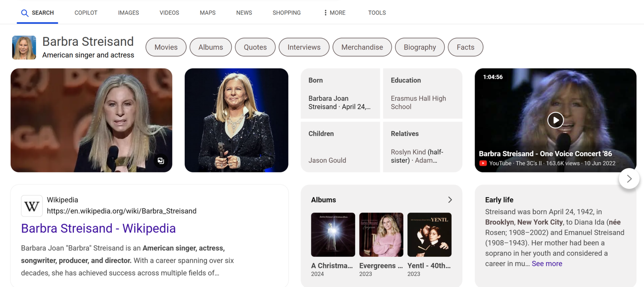Open Barbra Streisand - Wikipedia link
Image resolution: width=644 pixels, height=287 pixels.
pyautogui.click(x=98, y=228)
